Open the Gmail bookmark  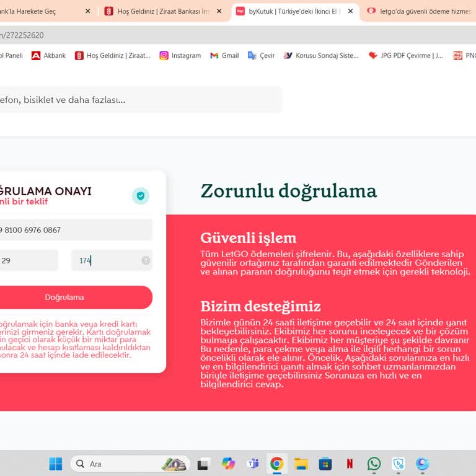click(x=224, y=56)
